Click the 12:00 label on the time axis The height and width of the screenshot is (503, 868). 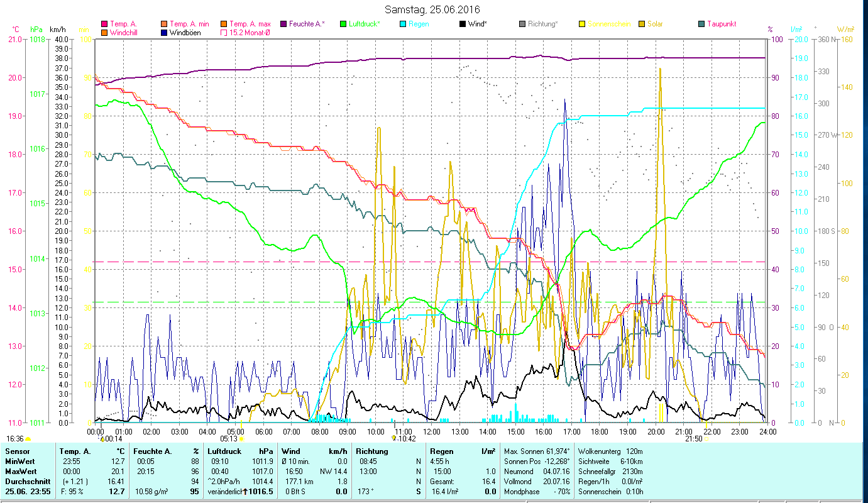431,431
